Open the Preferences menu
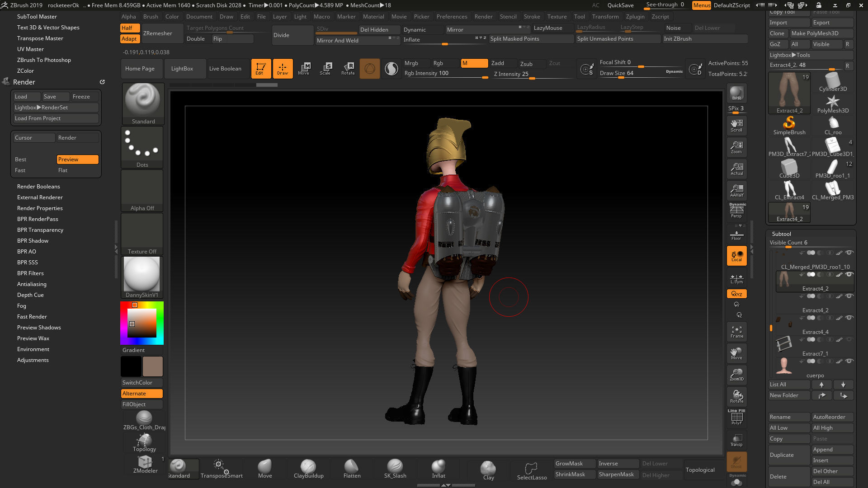The image size is (868, 488). pyautogui.click(x=452, y=17)
